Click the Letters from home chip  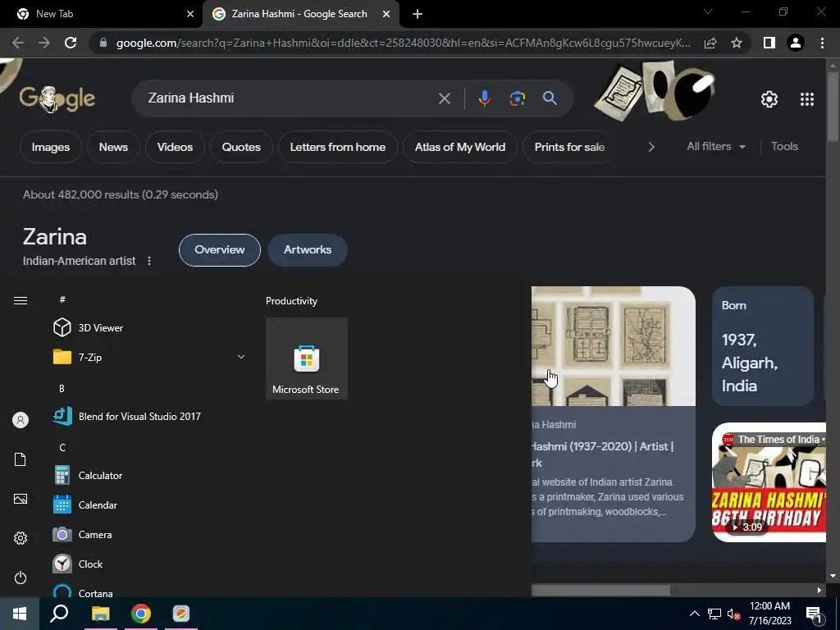tap(337, 147)
